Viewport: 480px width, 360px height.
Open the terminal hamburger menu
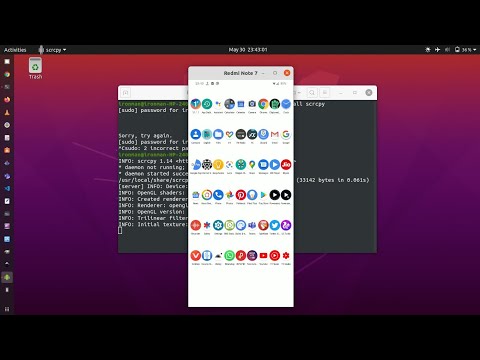pyautogui.click(x=325, y=92)
